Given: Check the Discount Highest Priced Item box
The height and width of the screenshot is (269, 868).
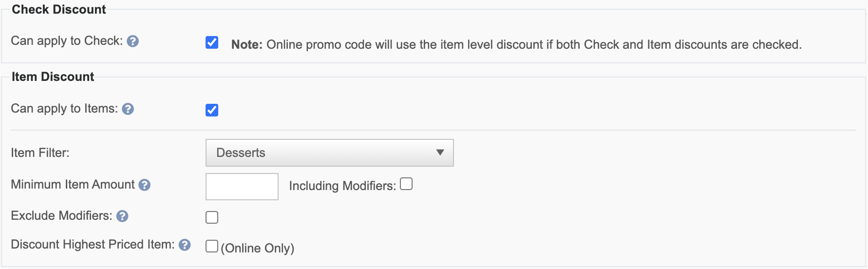Looking at the screenshot, I should 212,247.
